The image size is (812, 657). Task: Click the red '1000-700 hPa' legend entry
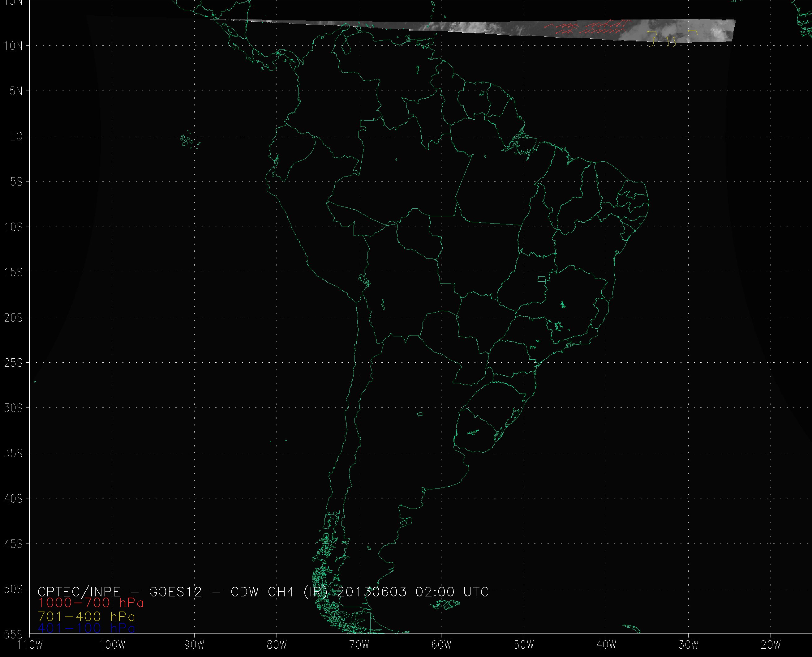(91, 603)
